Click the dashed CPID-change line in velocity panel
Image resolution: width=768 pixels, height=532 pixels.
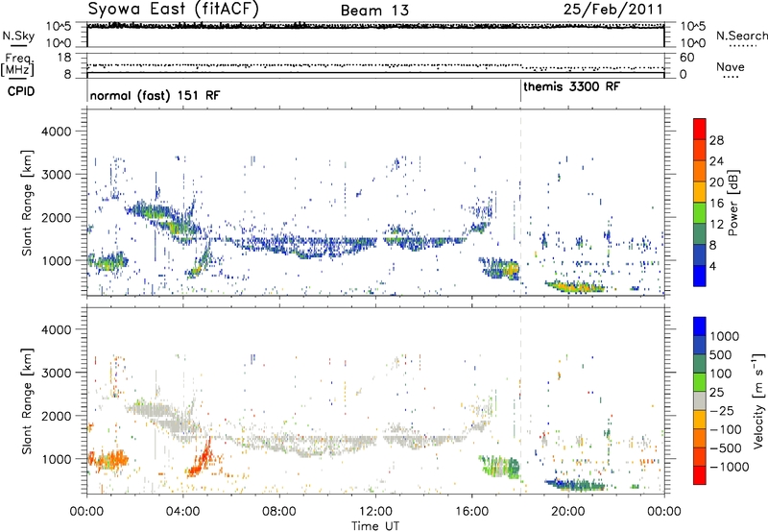pyautogui.click(x=520, y=400)
